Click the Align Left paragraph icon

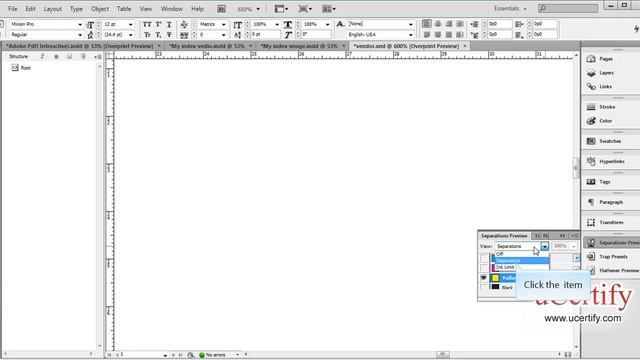(x=427, y=24)
